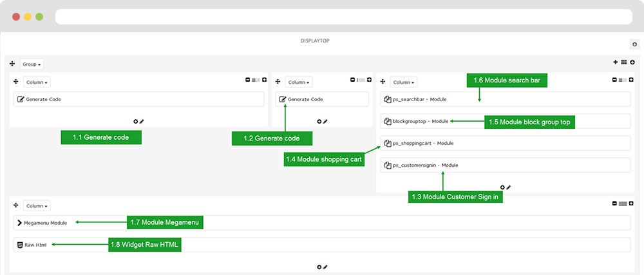
Task: Click pencil icon below Raw Html widget
Action: click(x=325, y=267)
